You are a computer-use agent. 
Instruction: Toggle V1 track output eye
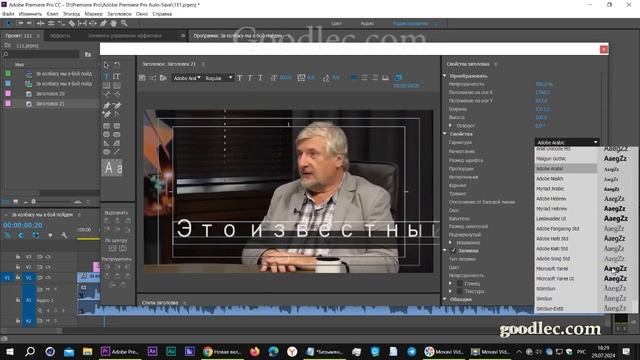48,278
